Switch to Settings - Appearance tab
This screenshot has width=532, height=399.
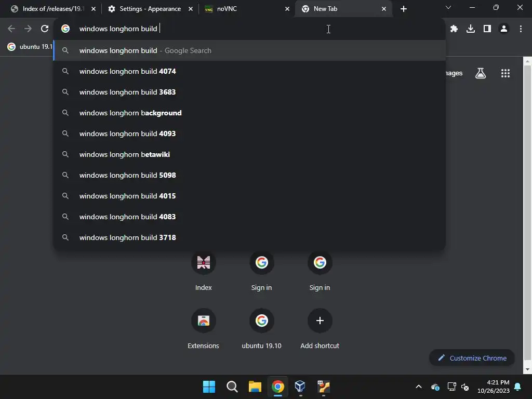pyautogui.click(x=150, y=9)
